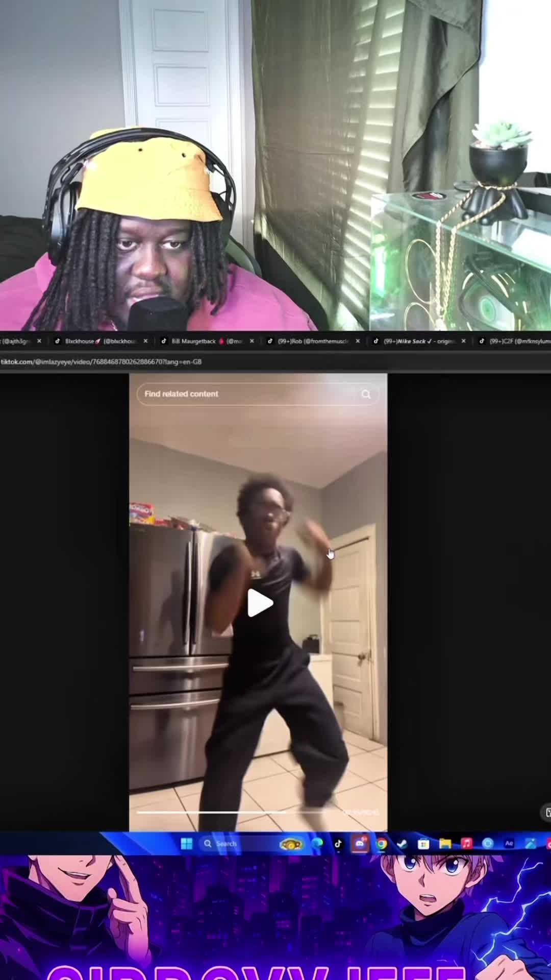Open the Windows Start menu
Screen dimensions: 551x980
pos(186,844)
